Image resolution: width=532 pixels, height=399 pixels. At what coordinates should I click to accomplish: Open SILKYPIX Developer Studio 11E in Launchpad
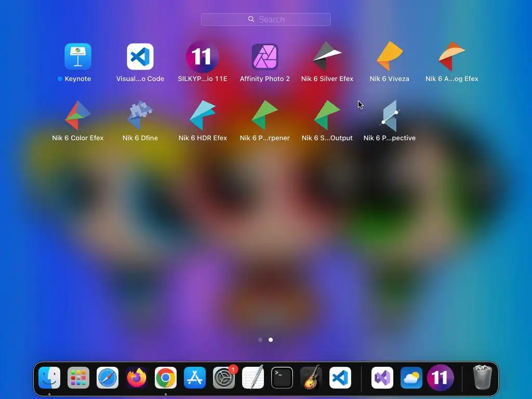pyautogui.click(x=203, y=57)
